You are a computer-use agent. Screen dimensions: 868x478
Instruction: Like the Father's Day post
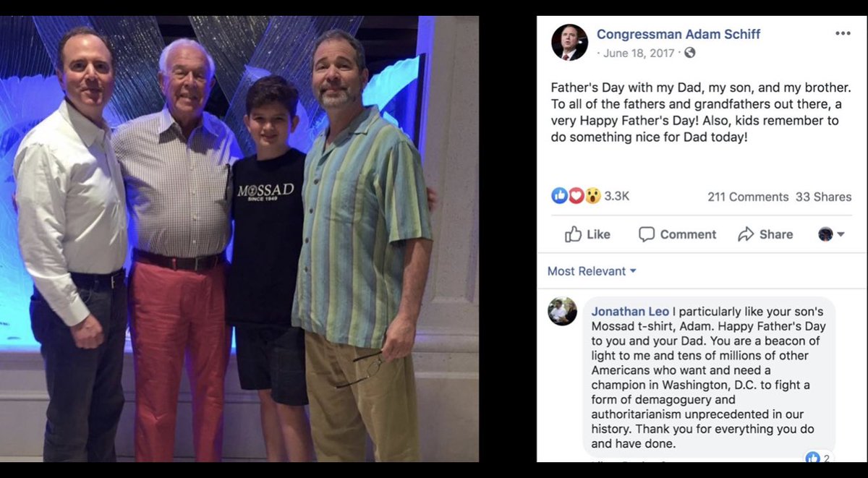pyautogui.click(x=587, y=234)
